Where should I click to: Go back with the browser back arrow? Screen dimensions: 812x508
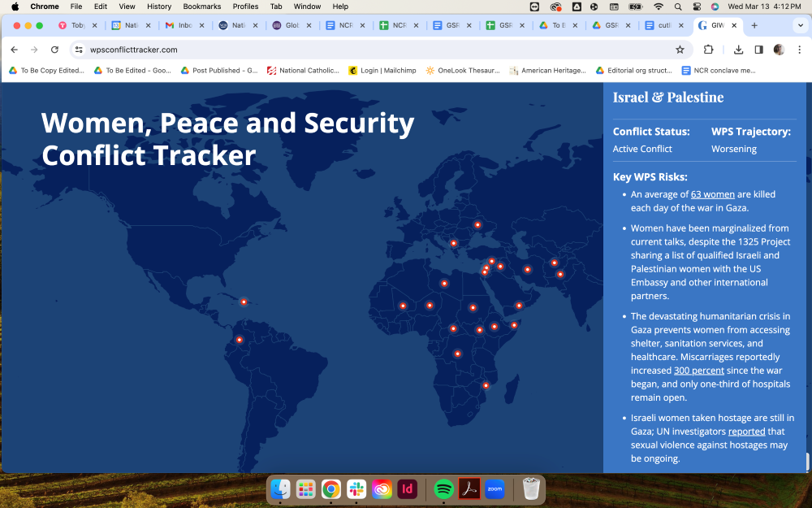pos(14,50)
